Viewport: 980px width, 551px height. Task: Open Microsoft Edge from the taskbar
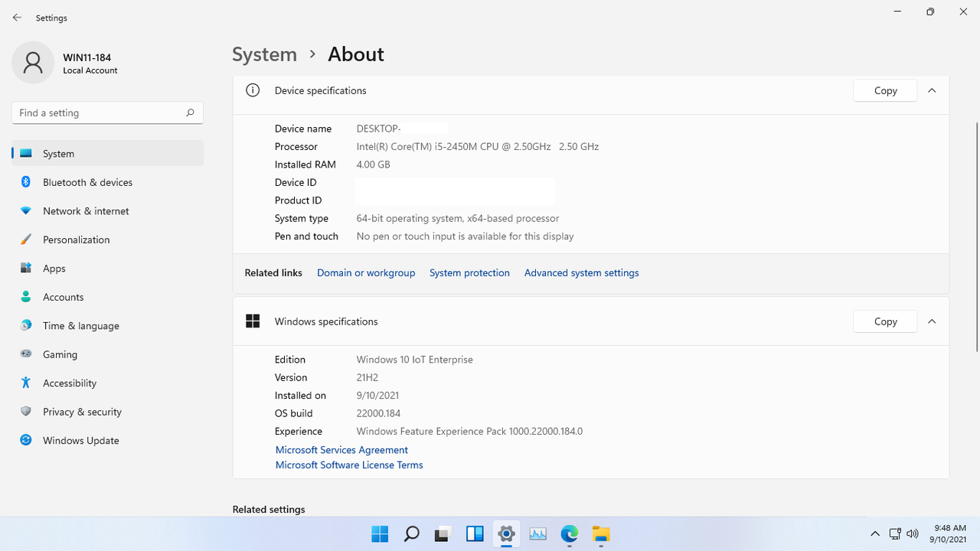570,534
